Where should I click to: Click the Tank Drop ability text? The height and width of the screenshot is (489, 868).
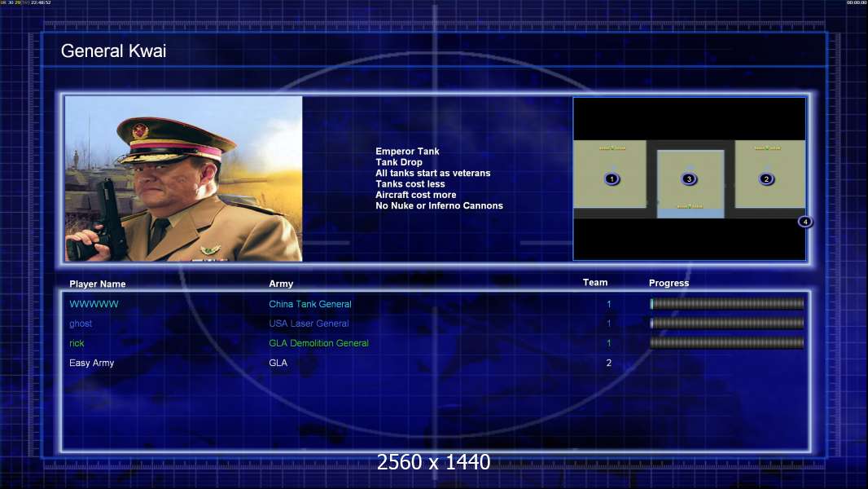399,162
